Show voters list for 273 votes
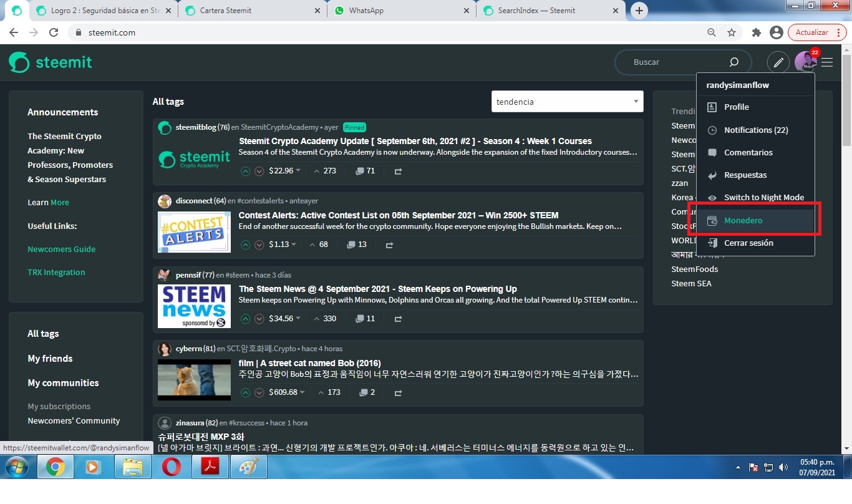 324,171
